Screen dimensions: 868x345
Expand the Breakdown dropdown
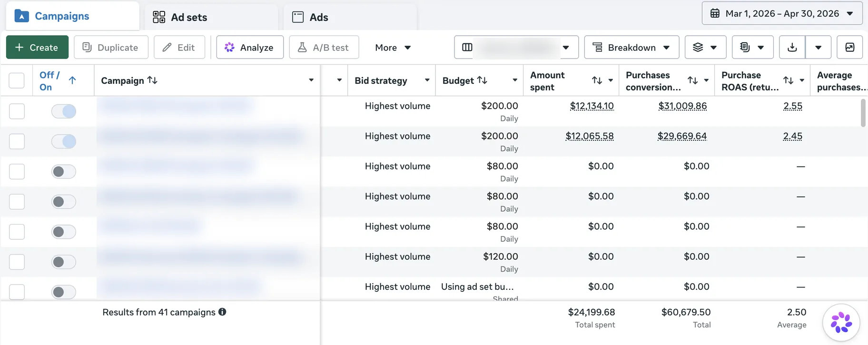point(631,47)
